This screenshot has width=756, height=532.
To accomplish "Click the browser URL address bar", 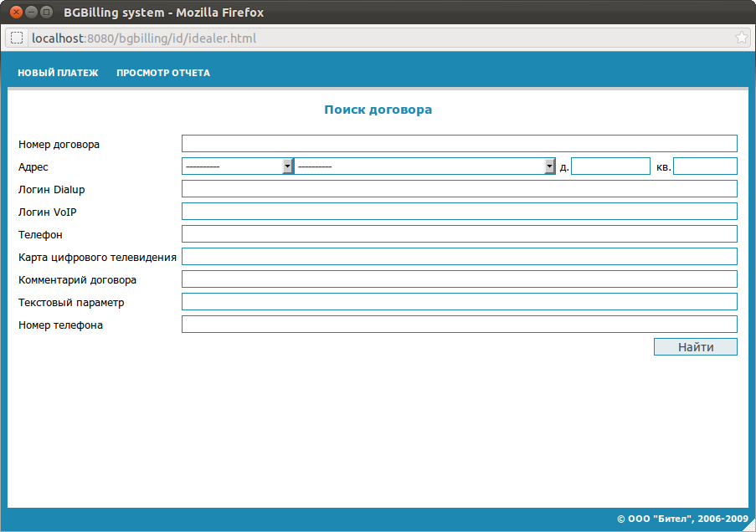I will 377,38.
